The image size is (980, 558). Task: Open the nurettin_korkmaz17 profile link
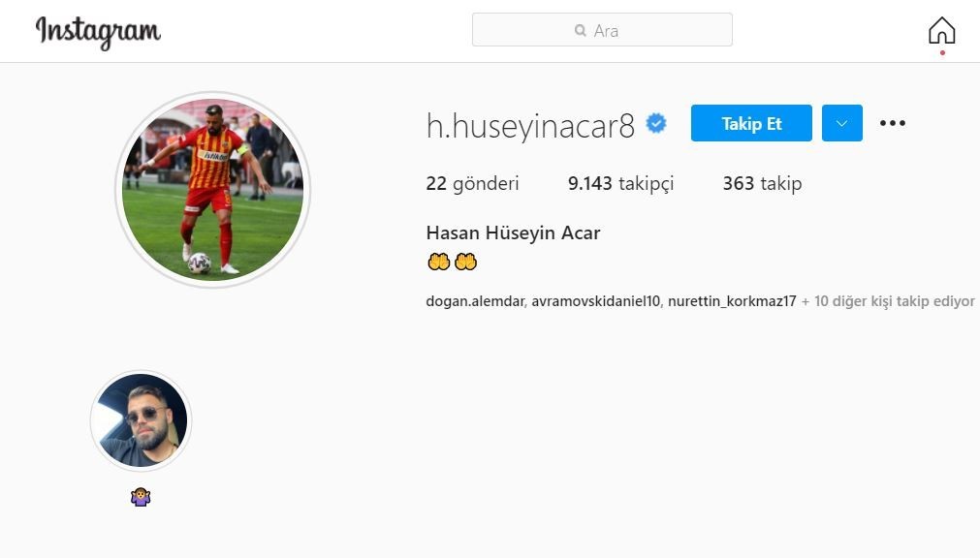tap(732, 301)
